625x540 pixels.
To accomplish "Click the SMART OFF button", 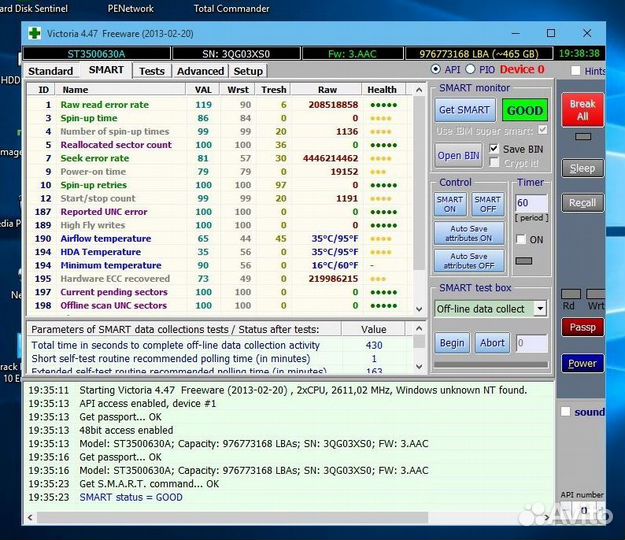I will [487, 203].
